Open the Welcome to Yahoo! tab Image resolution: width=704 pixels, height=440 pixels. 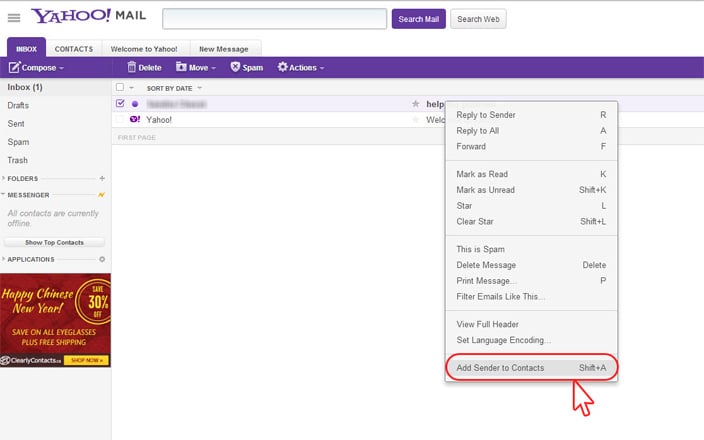(144, 48)
